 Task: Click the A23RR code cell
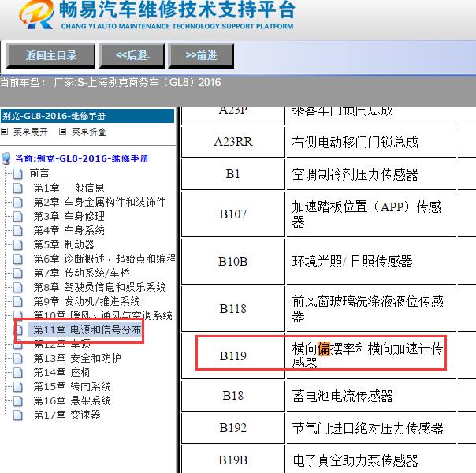(x=233, y=142)
